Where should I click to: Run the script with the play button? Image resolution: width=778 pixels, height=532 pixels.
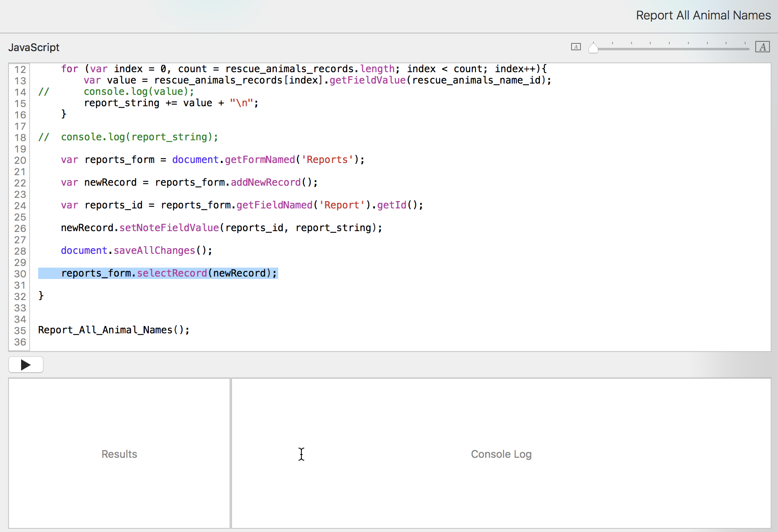(x=26, y=365)
